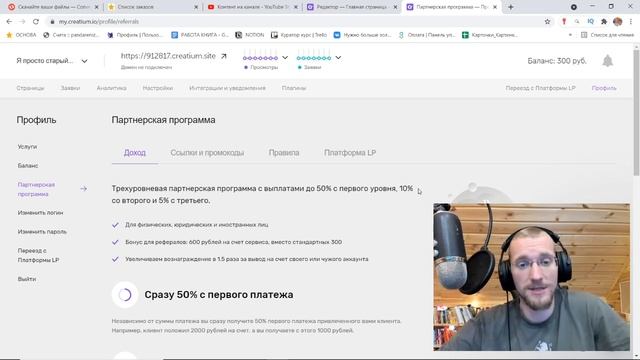
Task: Open the Аналитика menu item
Action: pyautogui.click(x=111, y=88)
